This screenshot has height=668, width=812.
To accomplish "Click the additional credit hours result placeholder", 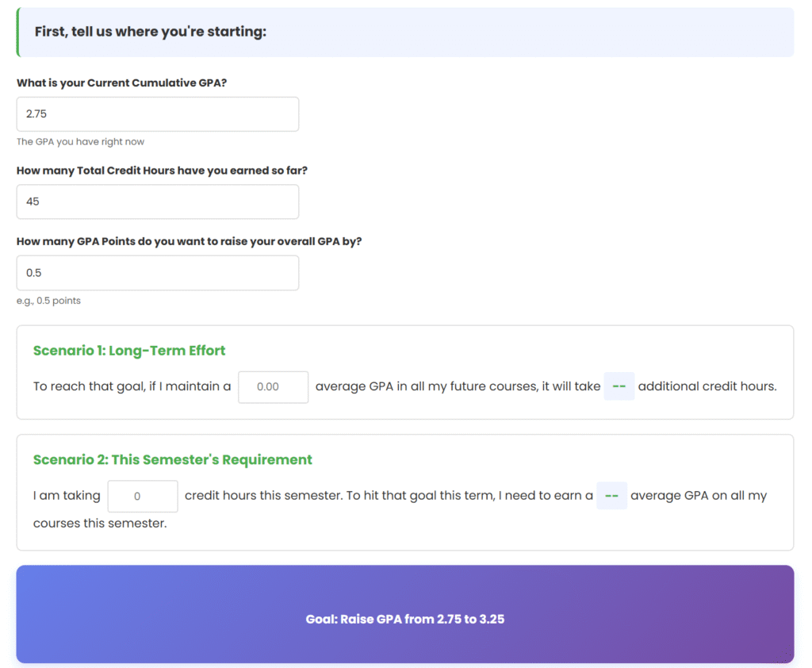I will click(x=619, y=387).
